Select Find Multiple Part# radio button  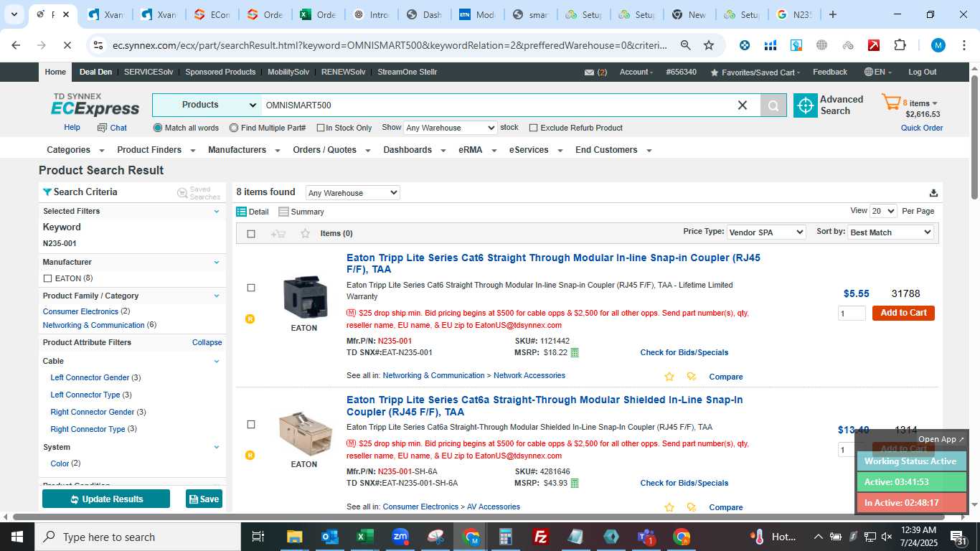coord(234,128)
